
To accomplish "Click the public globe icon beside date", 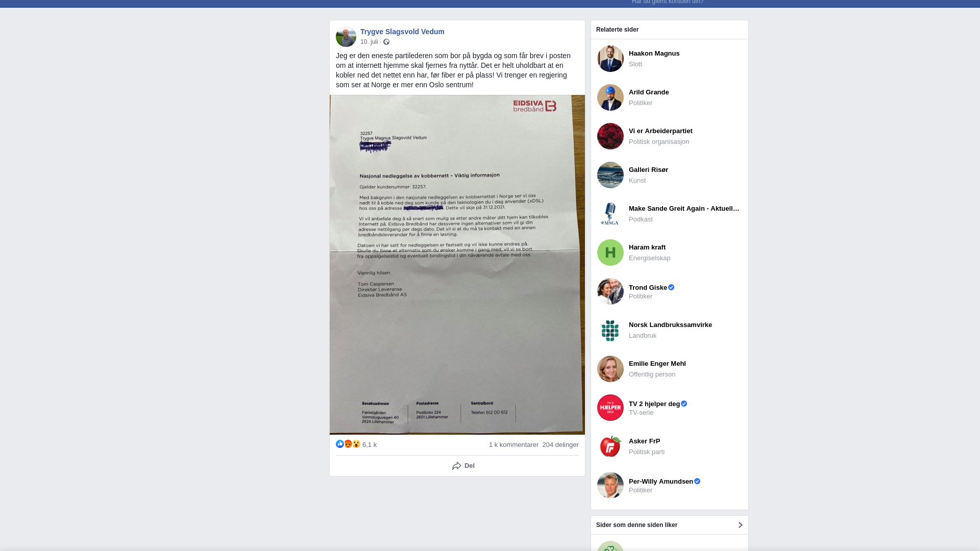I will [x=386, y=42].
